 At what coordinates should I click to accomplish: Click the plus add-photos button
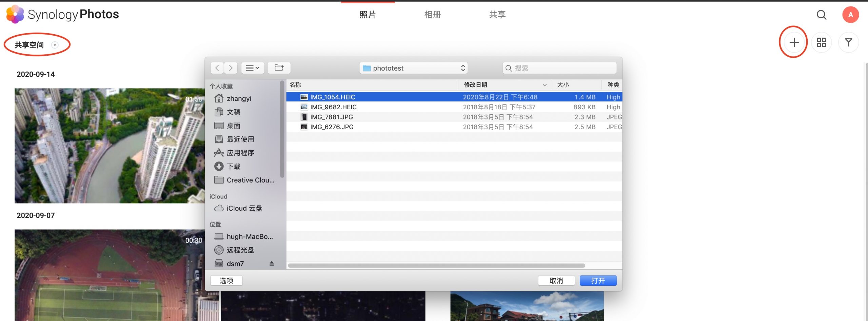click(794, 42)
